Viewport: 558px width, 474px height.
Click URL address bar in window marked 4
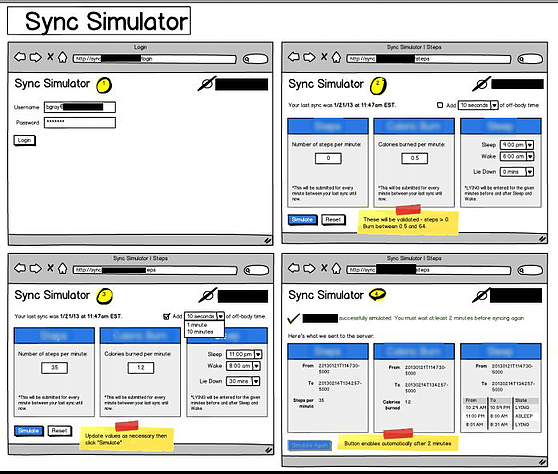tap(429, 270)
